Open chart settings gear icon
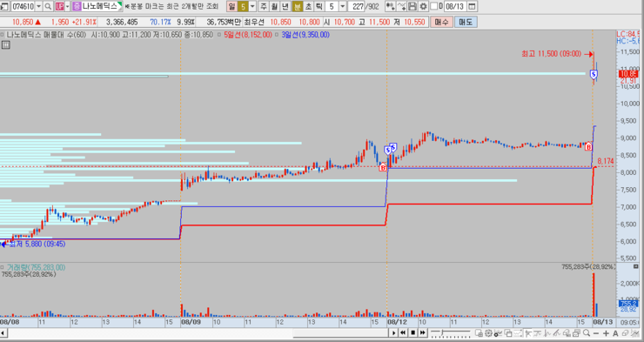Screen dimensions: 644x342 423,6
